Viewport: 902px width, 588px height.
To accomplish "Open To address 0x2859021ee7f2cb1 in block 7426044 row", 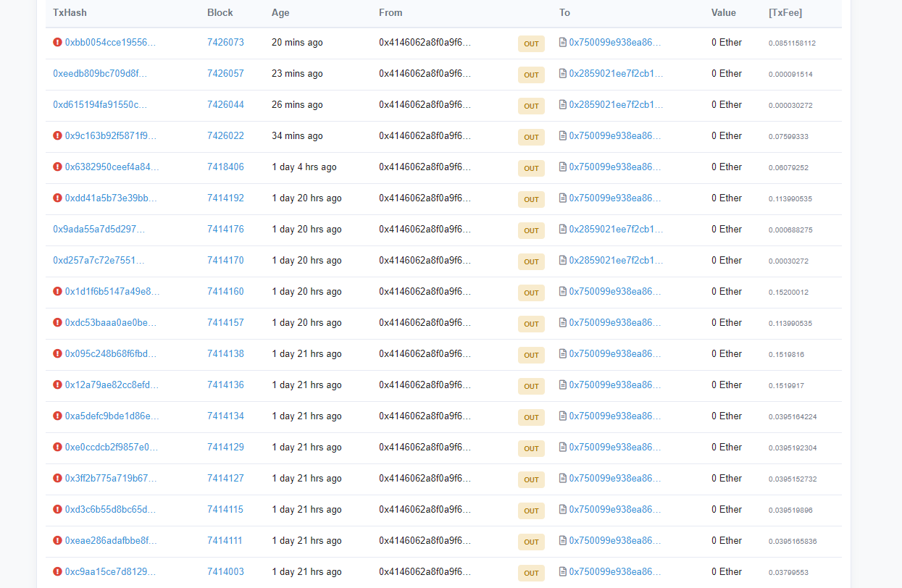I will pos(616,104).
